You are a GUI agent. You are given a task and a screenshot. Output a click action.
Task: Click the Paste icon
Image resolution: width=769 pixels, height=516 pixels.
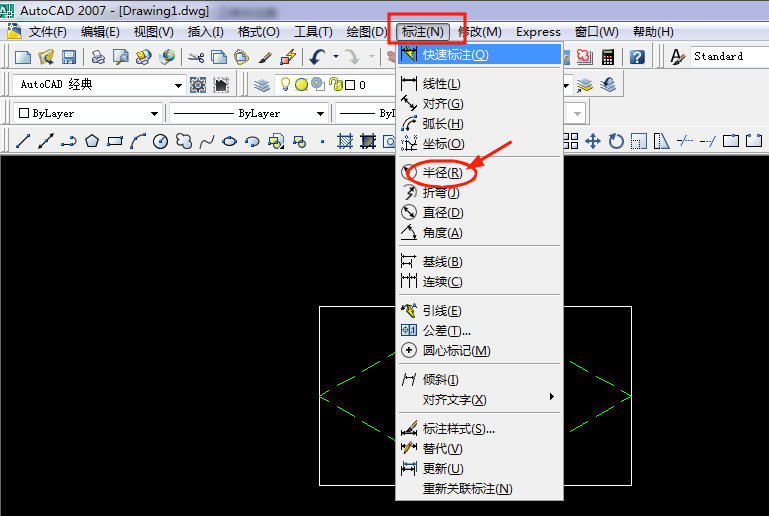(241, 57)
